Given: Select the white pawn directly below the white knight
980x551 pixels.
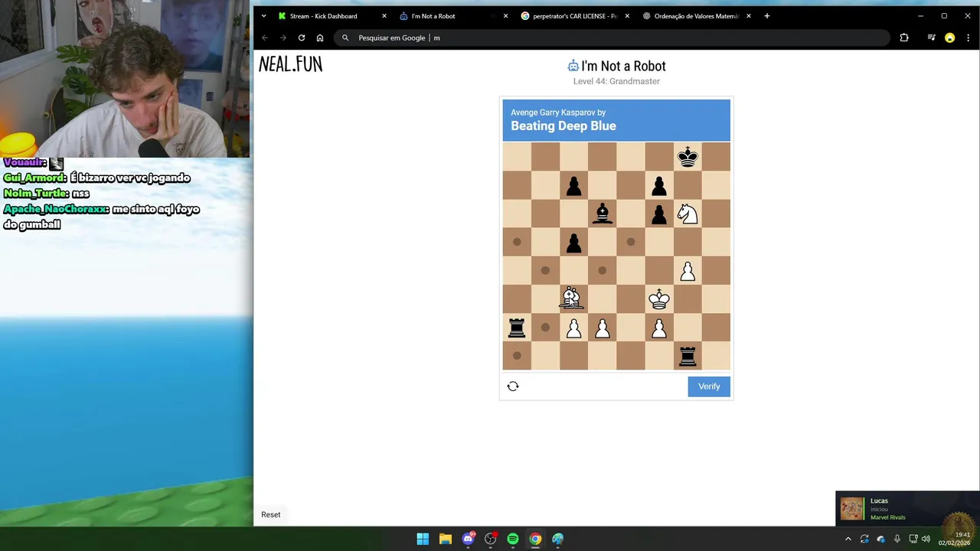Looking at the screenshot, I should click(688, 271).
